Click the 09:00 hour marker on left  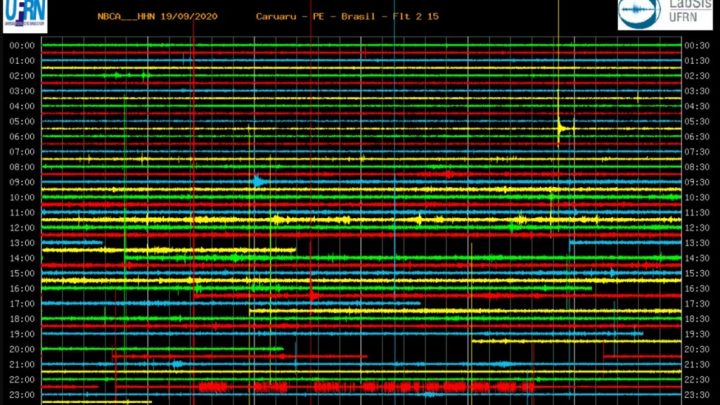coord(21,182)
